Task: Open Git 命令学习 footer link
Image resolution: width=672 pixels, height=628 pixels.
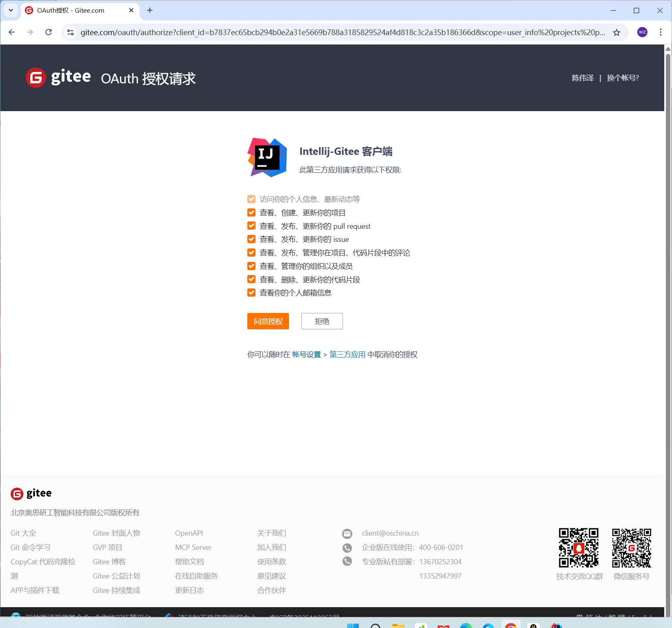Action: tap(30, 548)
